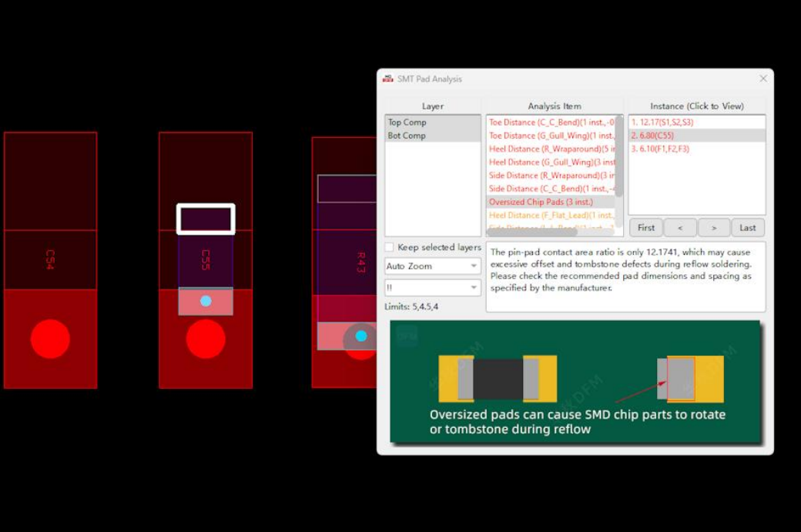Click the blue marker dot on R43
The height and width of the screenshot is (532, 801).
tap(361, 336)
